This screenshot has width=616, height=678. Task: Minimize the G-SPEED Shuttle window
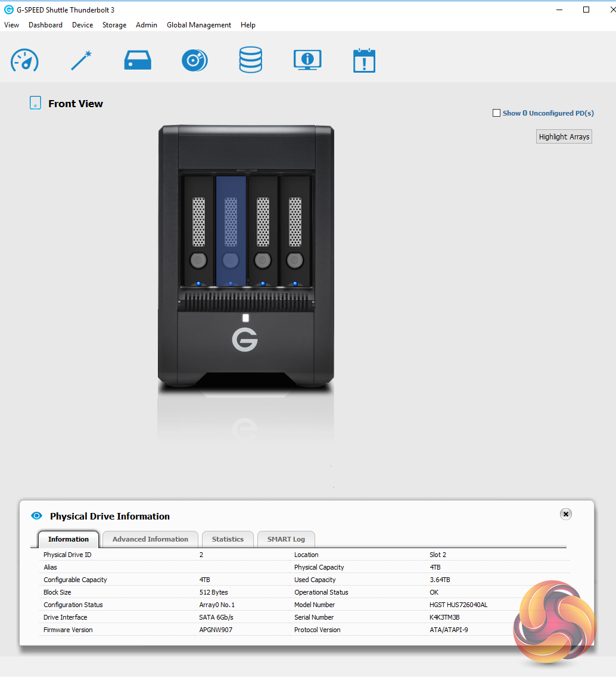(x=559, y=10)
